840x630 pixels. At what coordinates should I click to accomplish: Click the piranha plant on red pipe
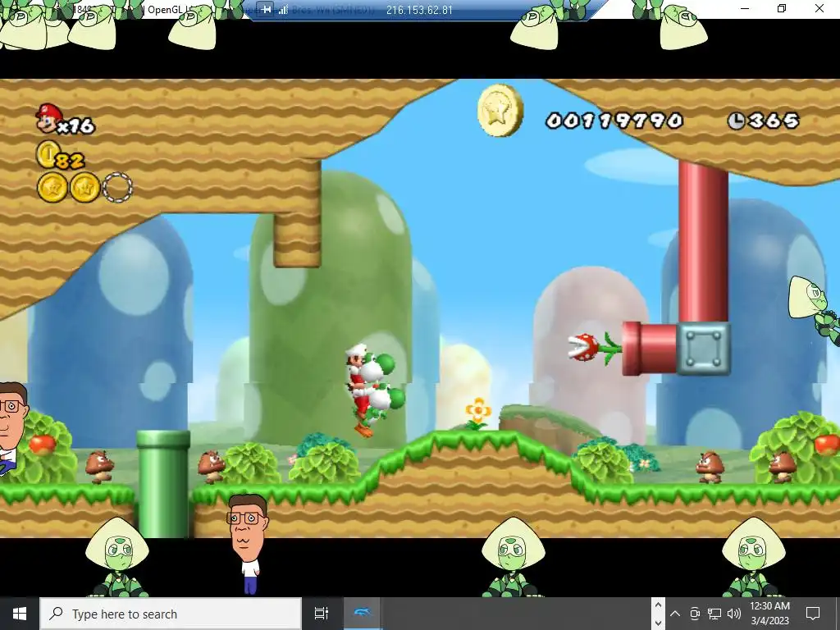pyautogui.click(x=595, y=347)
